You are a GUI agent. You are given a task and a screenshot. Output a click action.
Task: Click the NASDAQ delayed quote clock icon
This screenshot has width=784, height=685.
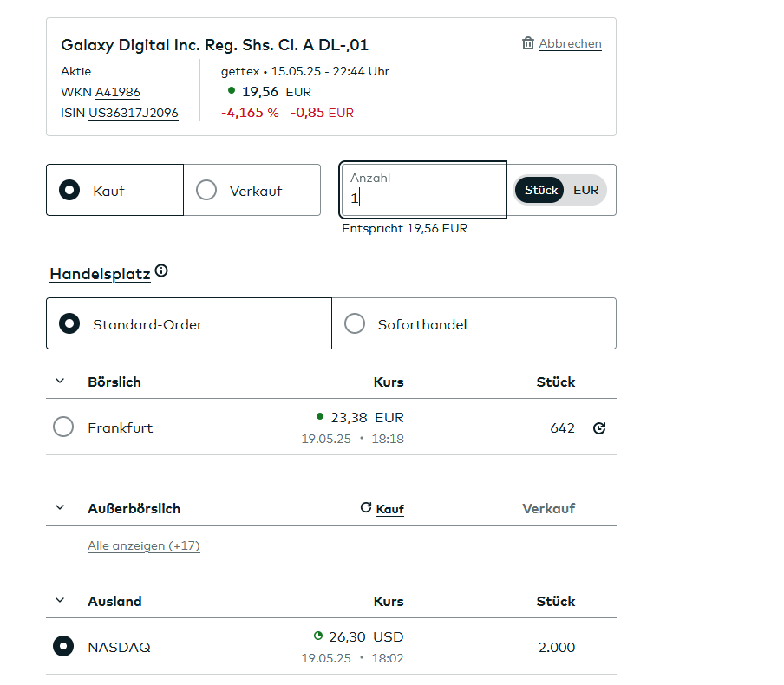tap(318, 636)
